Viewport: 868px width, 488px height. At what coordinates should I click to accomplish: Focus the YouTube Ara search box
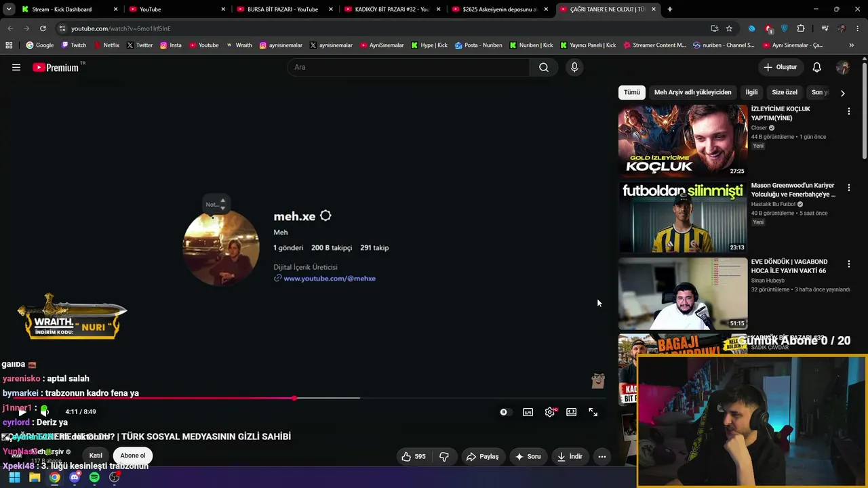coord(409,67)
